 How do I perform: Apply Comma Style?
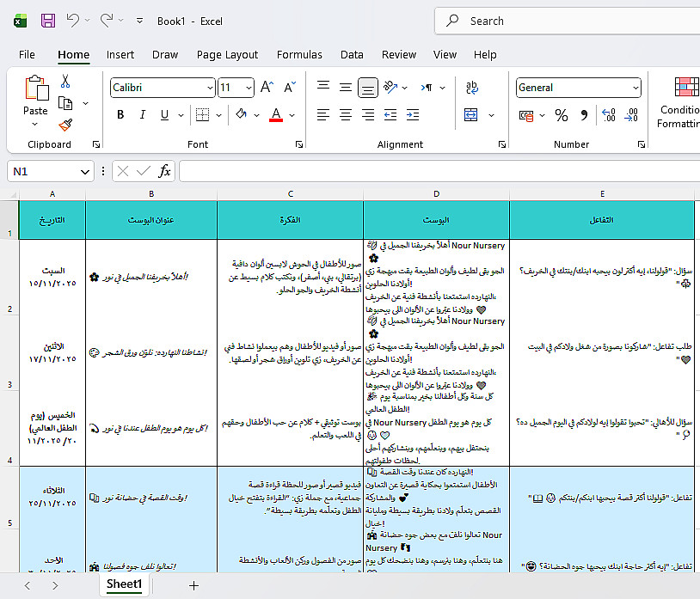coord(584,115)
